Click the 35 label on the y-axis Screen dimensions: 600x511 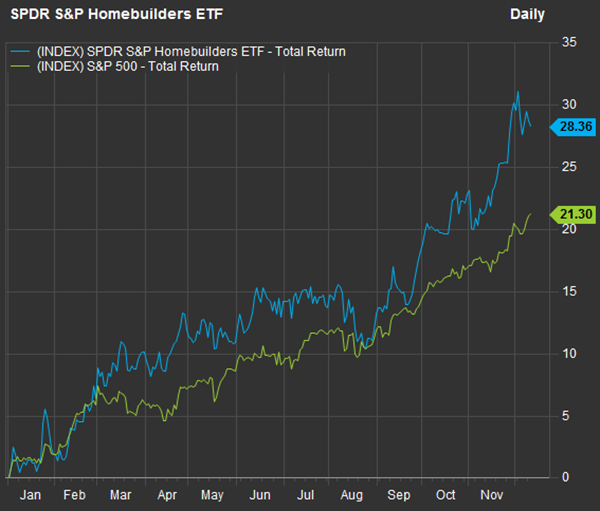569,42
